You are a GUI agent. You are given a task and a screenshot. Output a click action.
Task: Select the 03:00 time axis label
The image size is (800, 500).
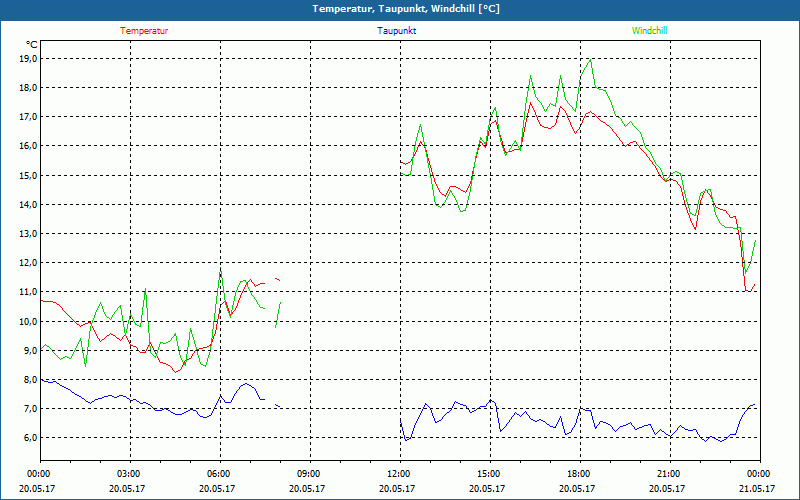tap(128, 474)
